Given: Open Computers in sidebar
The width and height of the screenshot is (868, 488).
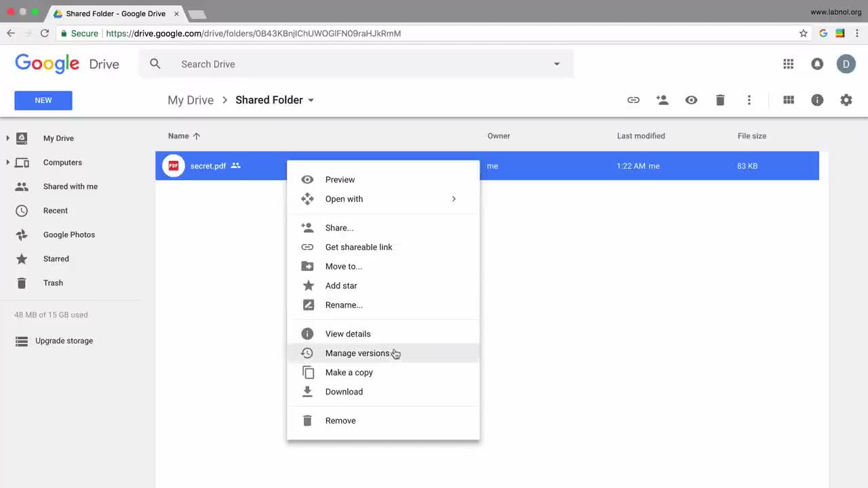Looking at the screenshot, I should click(x=62, y=163).
